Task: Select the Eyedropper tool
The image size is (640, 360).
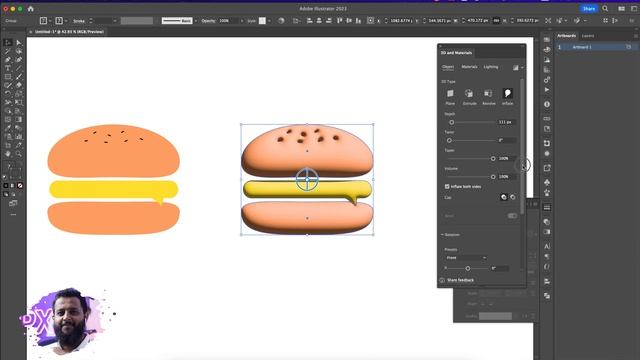Action: (x=8, y=128)
